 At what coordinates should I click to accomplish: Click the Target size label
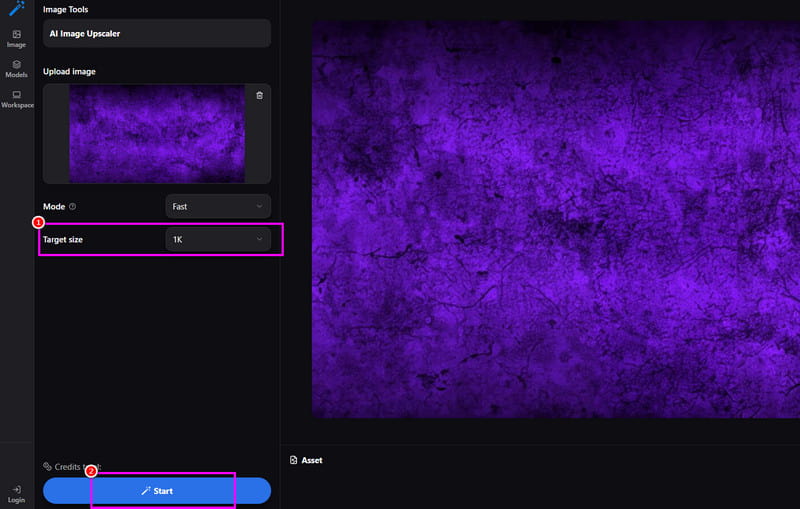[x=63, y=239]
